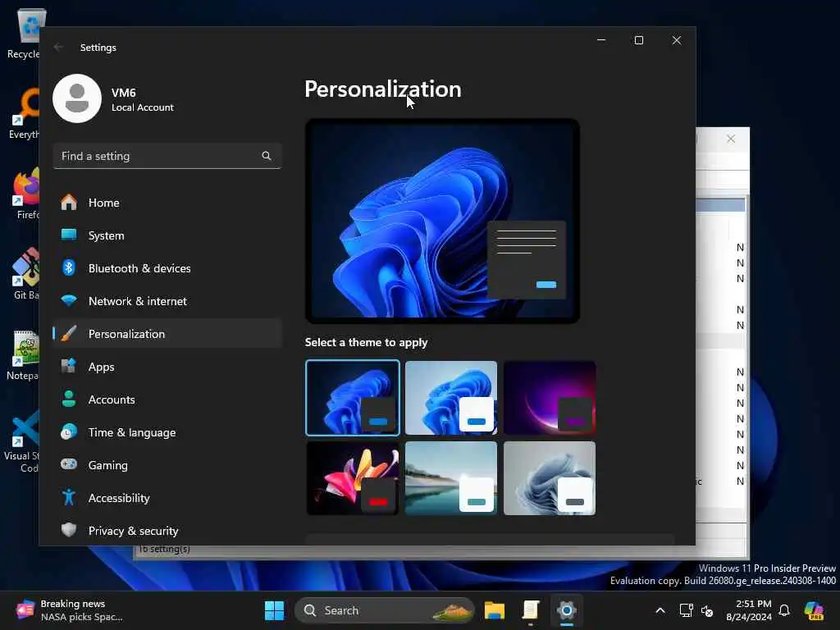Click the VM6 user avatar picture
This screenshot has width=840, height=630.
(77, 98)
